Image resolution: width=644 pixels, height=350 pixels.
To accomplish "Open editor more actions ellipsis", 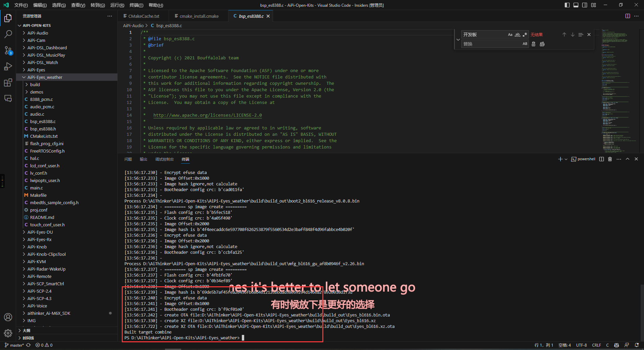I will pos(636,16).
